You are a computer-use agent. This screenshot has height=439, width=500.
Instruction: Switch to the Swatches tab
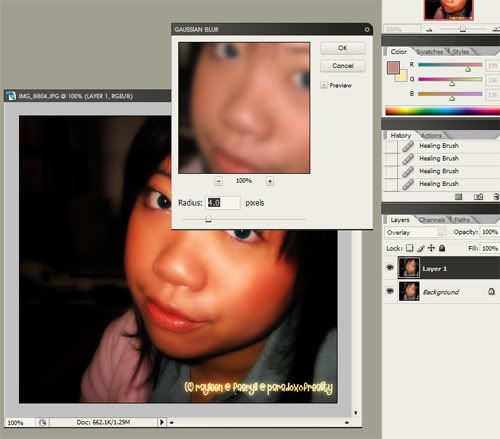pos(430,52)
